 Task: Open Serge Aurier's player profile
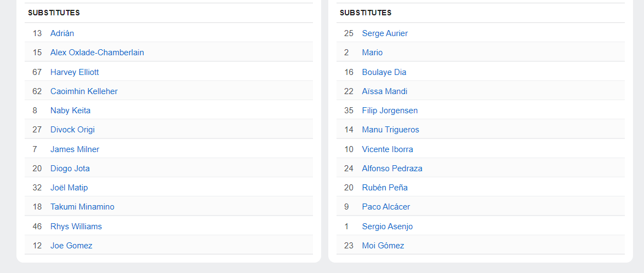point(385,33)
